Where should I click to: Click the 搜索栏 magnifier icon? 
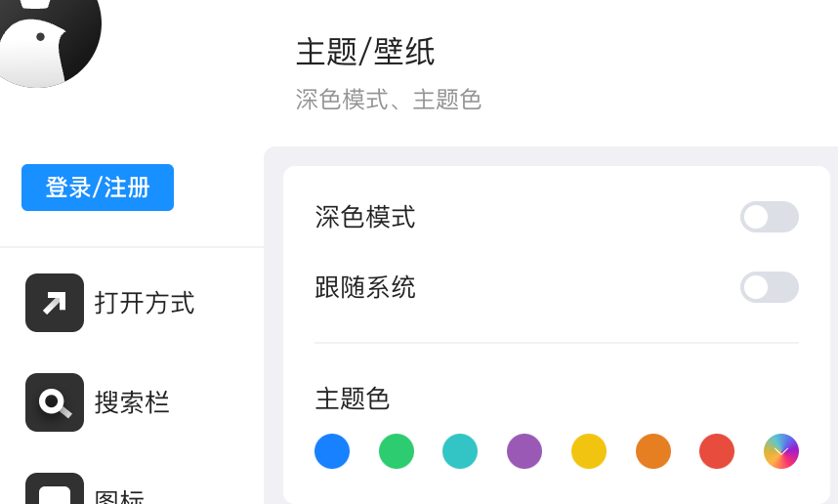[55, 401]
